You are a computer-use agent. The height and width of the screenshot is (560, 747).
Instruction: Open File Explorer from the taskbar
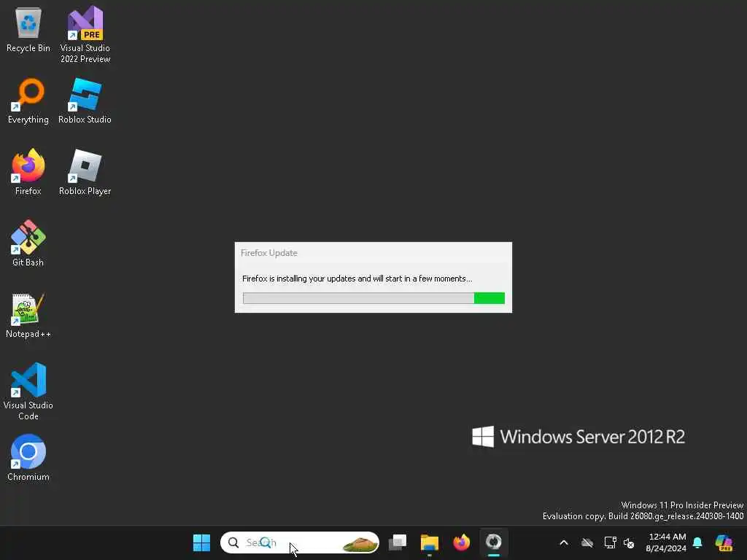coord(429,542)
